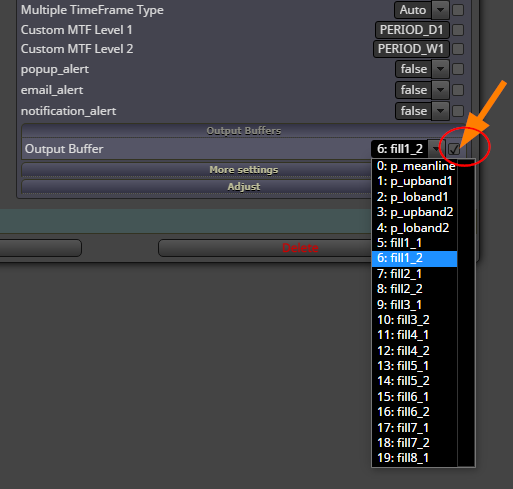Open the notification_alert false dropdown

tap(440, 111)
